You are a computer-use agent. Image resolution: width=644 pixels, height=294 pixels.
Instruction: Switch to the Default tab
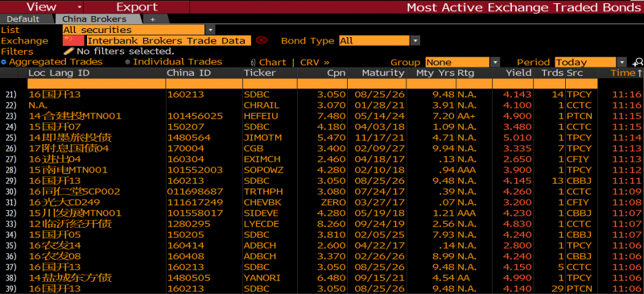tap(23, 19)
